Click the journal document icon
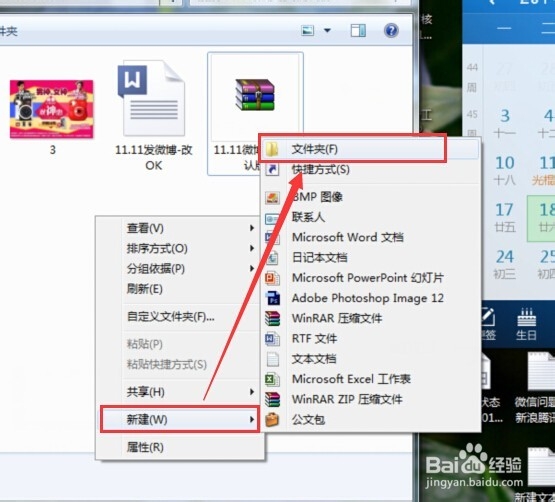Viewport: 555px width, 502px height. coord(272,258)
